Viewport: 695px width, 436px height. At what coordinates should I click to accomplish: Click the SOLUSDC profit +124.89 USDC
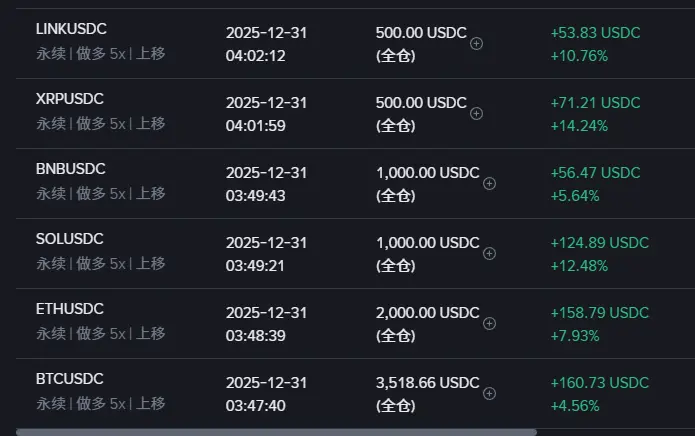click(599, 243)
